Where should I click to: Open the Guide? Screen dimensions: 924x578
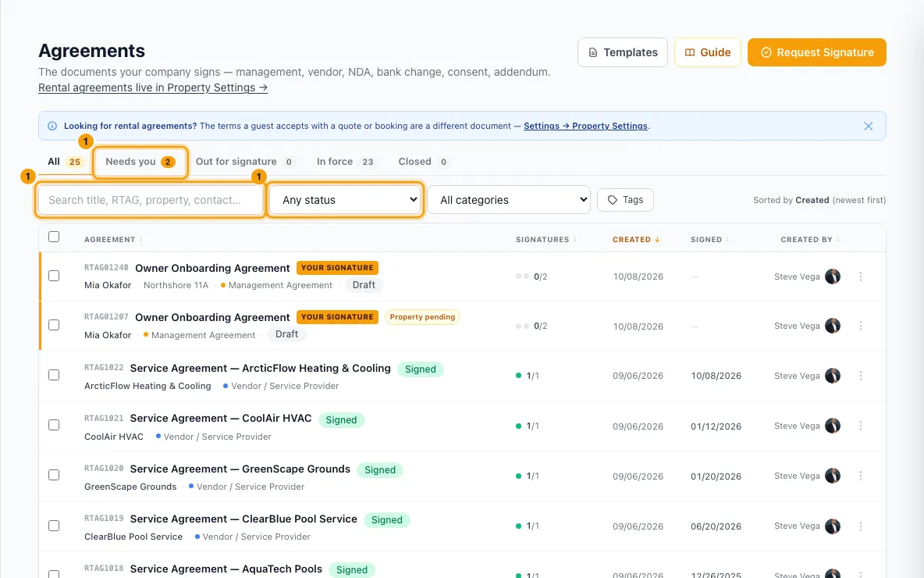click(x=707, y=52)
